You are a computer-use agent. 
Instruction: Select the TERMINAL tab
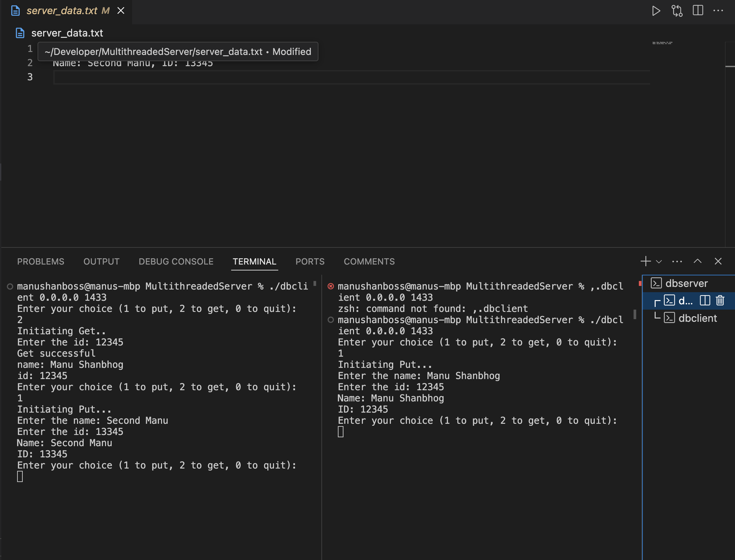[255, 262]
